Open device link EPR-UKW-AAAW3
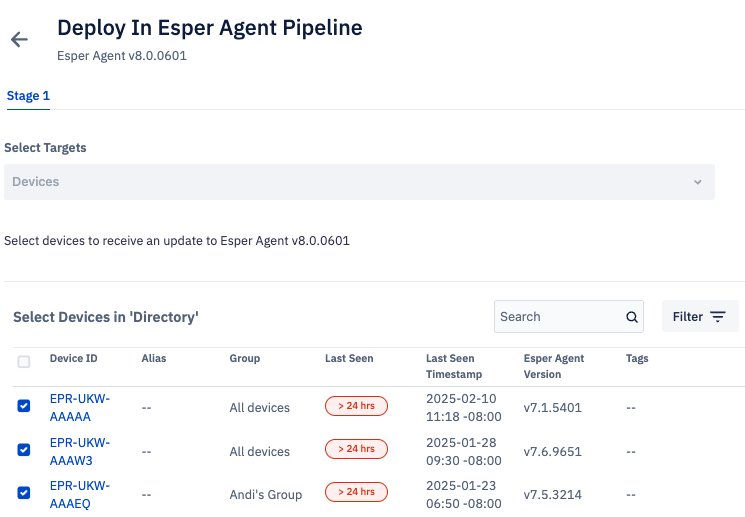745x517 pixels. click(x=80, y=451)
